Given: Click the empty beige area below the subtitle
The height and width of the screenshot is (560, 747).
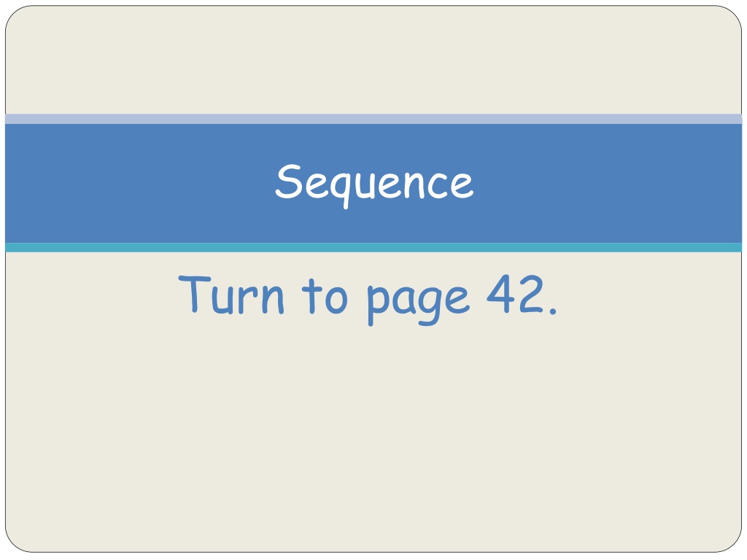Looking at the screenshot, I should coord(373,438).
